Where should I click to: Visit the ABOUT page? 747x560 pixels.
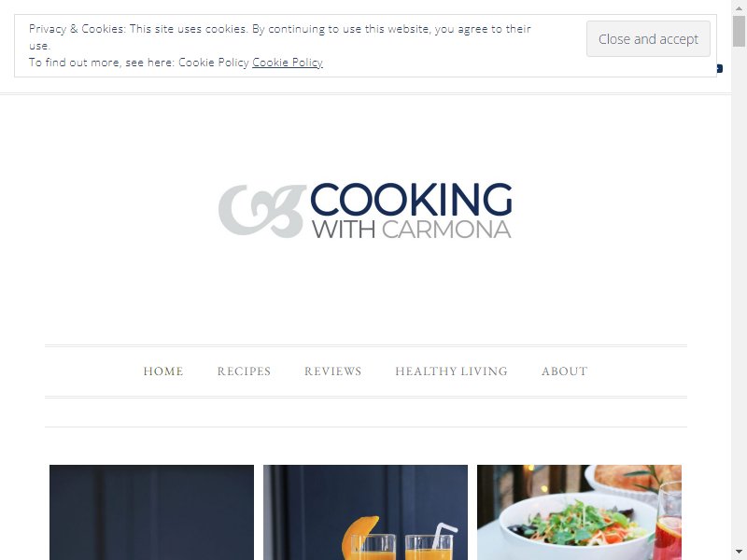(565, 371)
